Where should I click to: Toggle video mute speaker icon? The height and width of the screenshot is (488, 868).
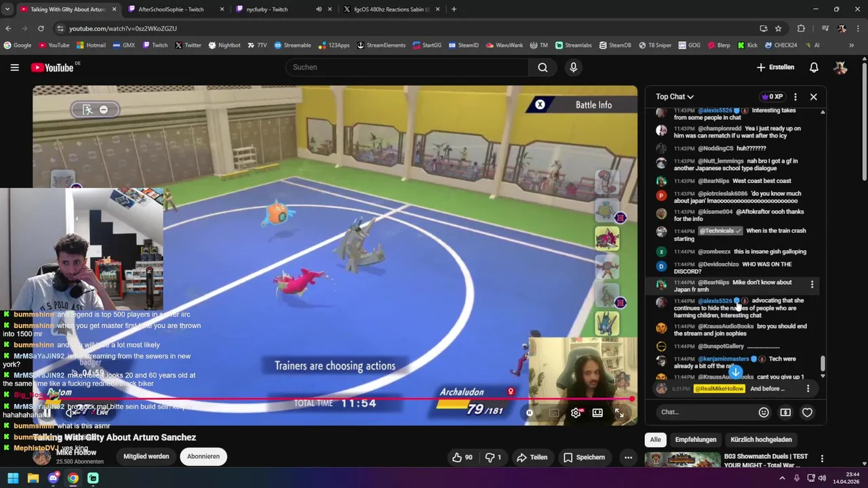(x=71, y=413)
